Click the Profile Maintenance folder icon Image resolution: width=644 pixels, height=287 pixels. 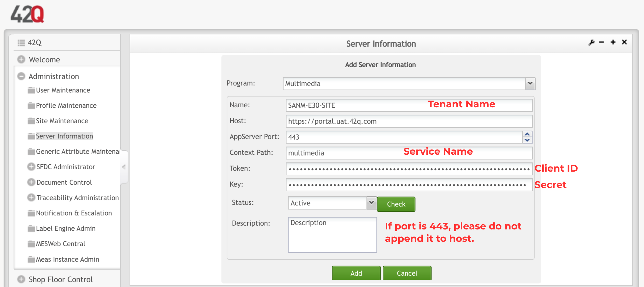31,105
